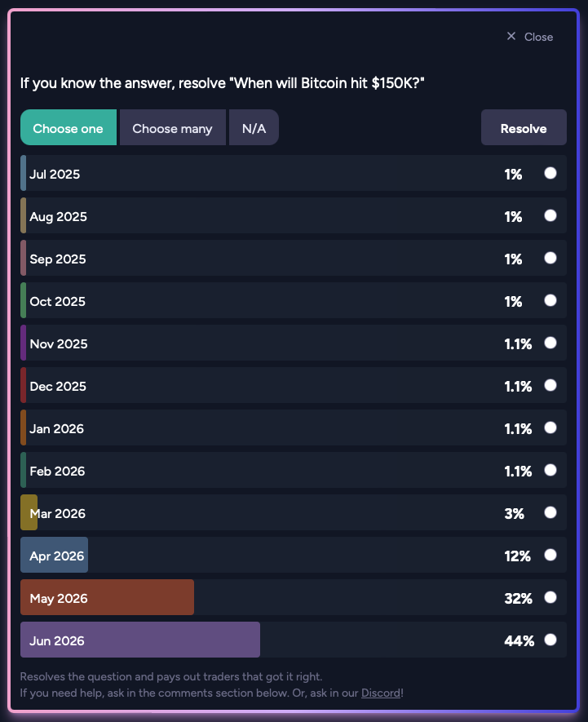Choose the Sep 2025 radio option
The image size is (588, 722).
pyautogui.click(x=550, y=258)
